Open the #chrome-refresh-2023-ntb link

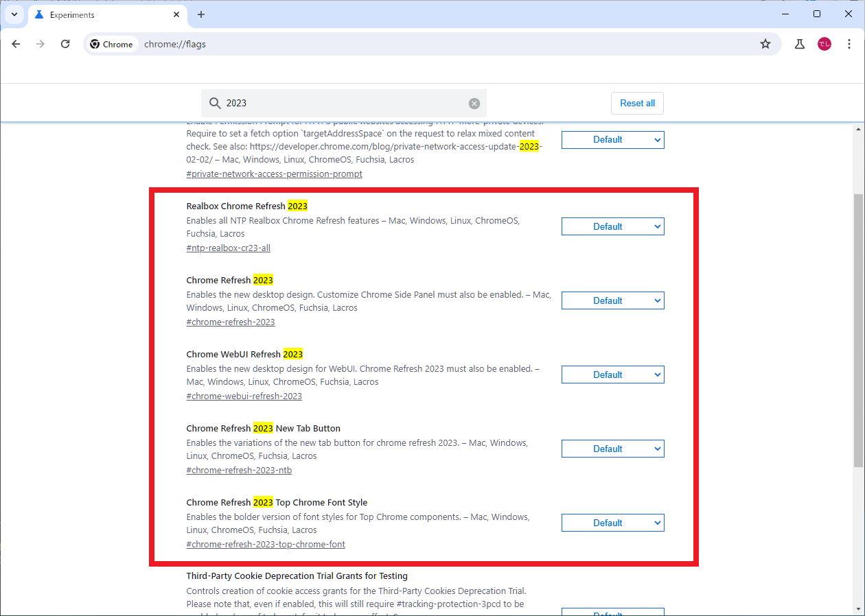(x=239, y=471)
